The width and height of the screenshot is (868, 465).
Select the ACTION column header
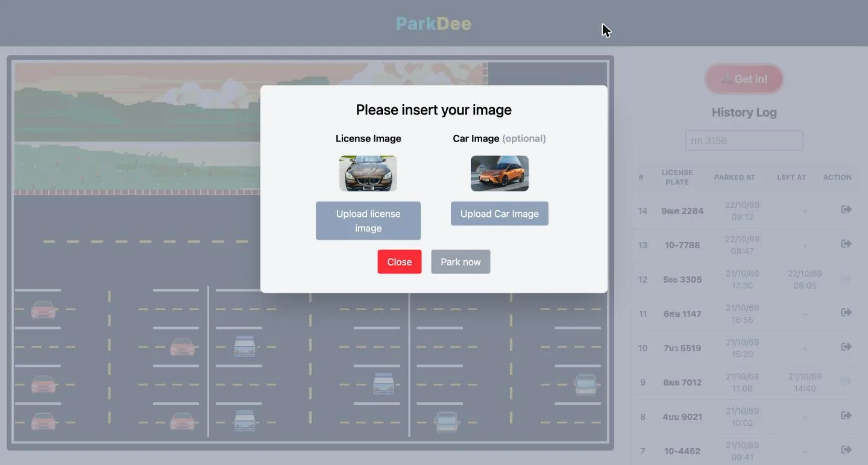[x=837, y=177]
